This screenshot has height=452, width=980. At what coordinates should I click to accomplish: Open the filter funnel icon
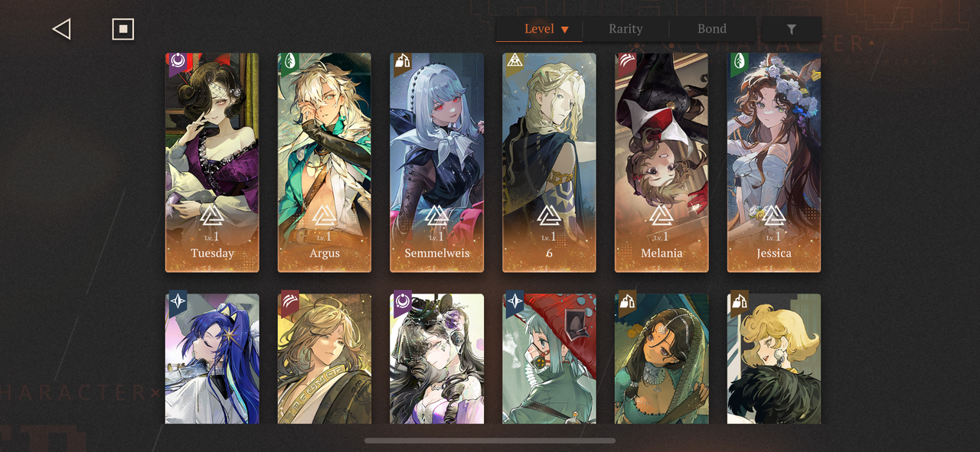coord(792,29)
